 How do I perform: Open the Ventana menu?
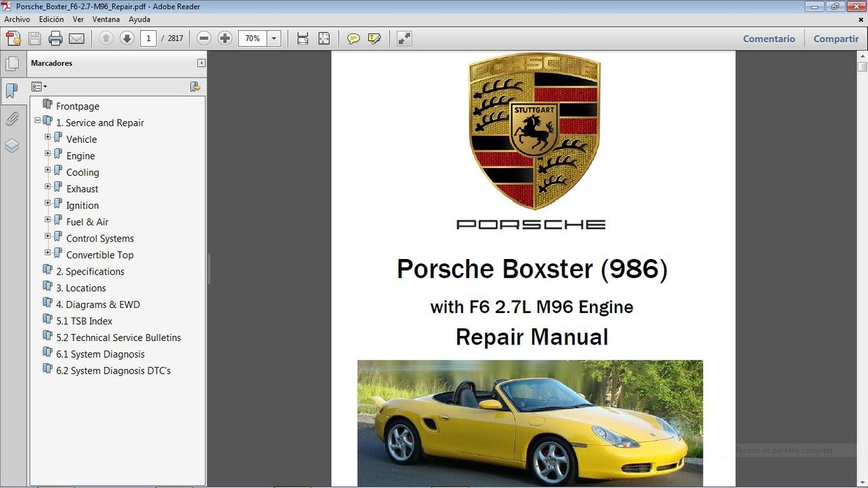106,20
